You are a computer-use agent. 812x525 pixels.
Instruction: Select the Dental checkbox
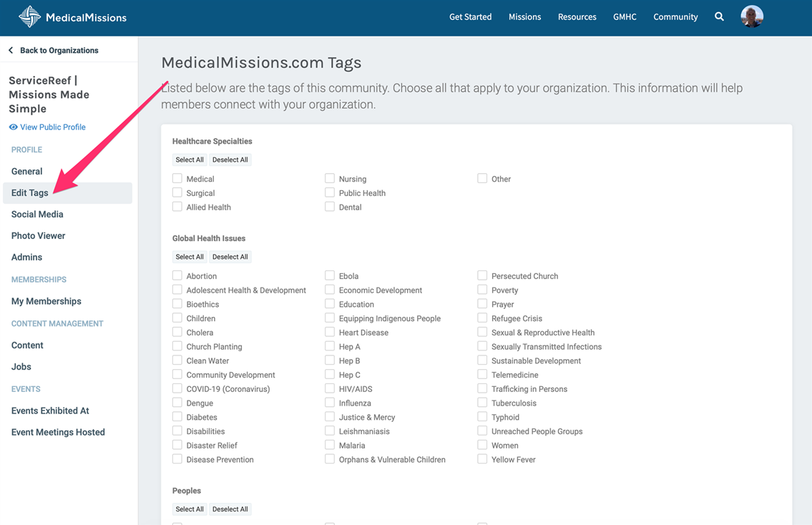(330, 207)
